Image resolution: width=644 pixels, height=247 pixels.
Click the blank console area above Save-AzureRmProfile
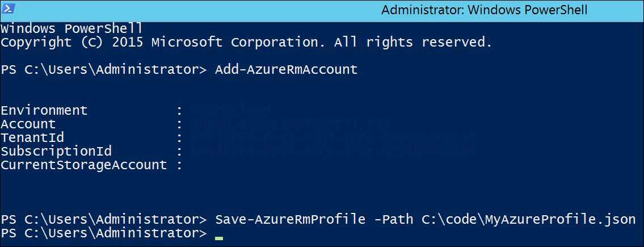pos(322,192)
